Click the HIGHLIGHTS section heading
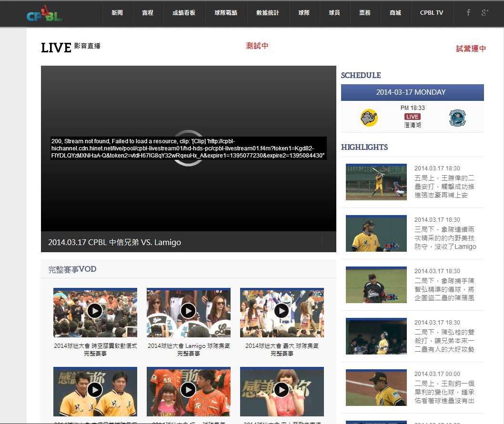The image size is (504, 424). click(x=364, y=147)
